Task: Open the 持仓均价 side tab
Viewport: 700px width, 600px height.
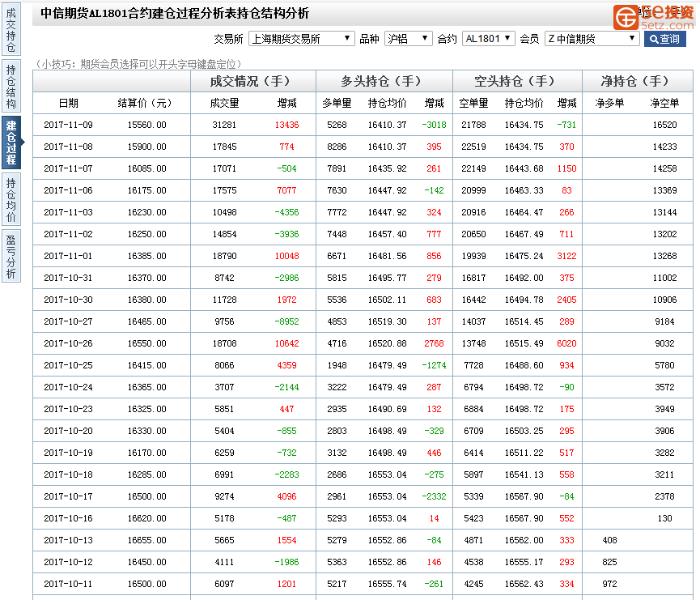Action: click(x=11, y=199)
